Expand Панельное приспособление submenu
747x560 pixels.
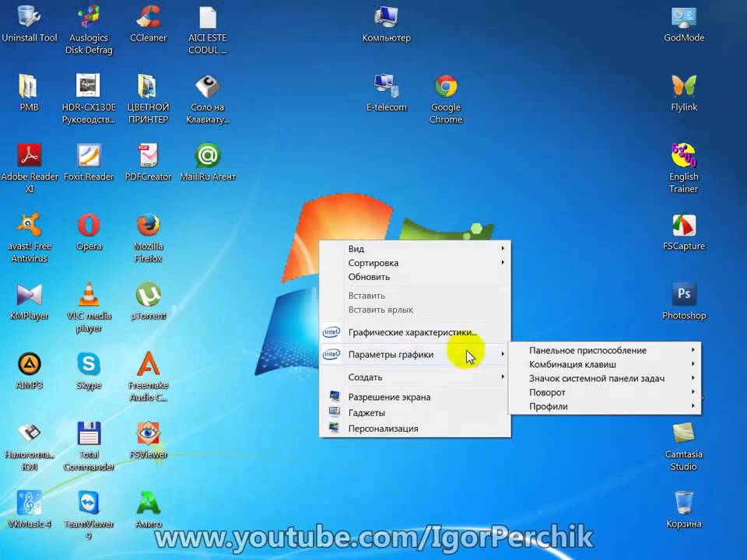click(605, 350)
